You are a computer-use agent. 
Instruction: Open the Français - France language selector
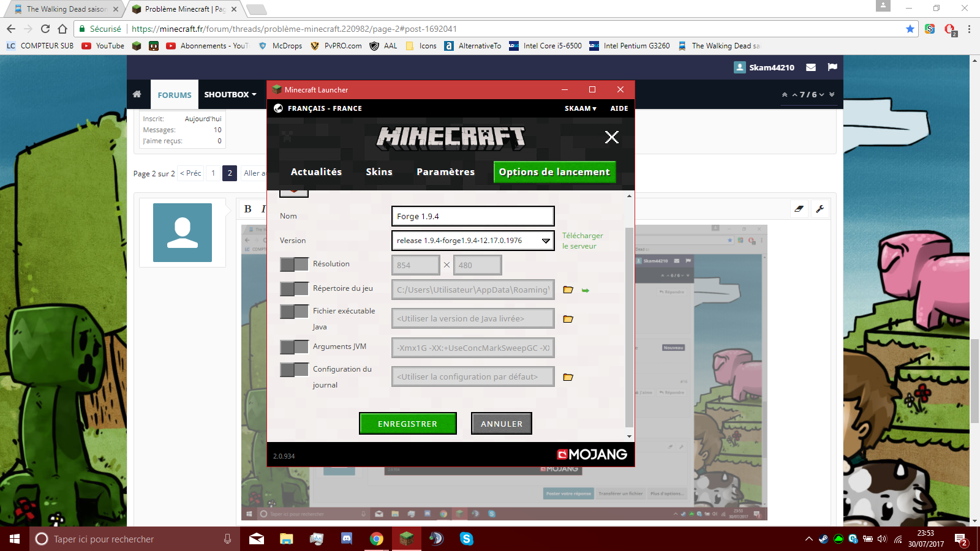pyautogui.click(x=325, y=108)
